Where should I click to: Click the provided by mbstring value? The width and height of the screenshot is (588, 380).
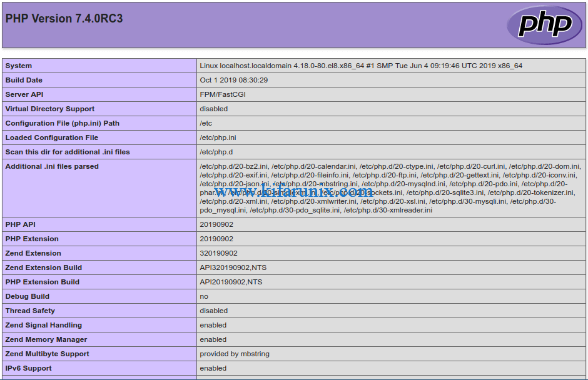coord(235,354)
